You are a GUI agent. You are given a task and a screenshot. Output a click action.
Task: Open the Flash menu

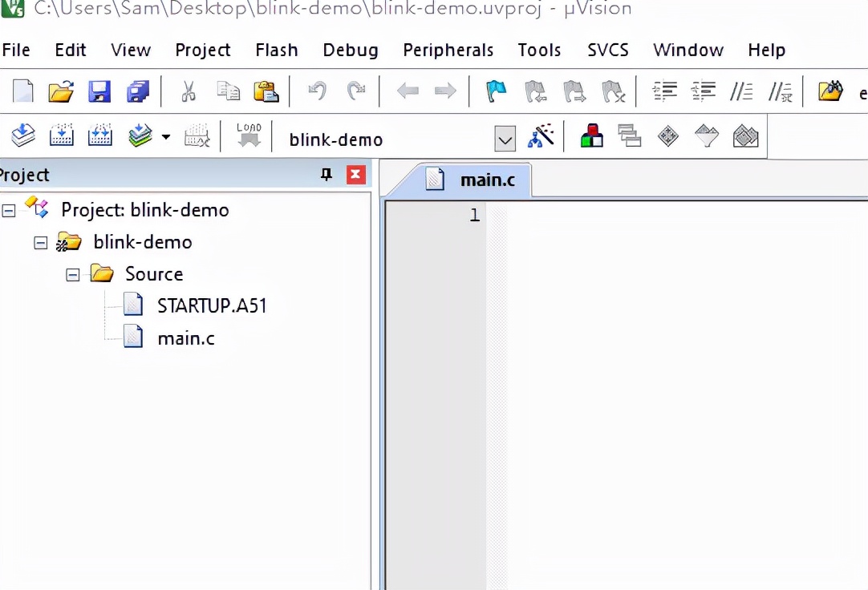277,51
